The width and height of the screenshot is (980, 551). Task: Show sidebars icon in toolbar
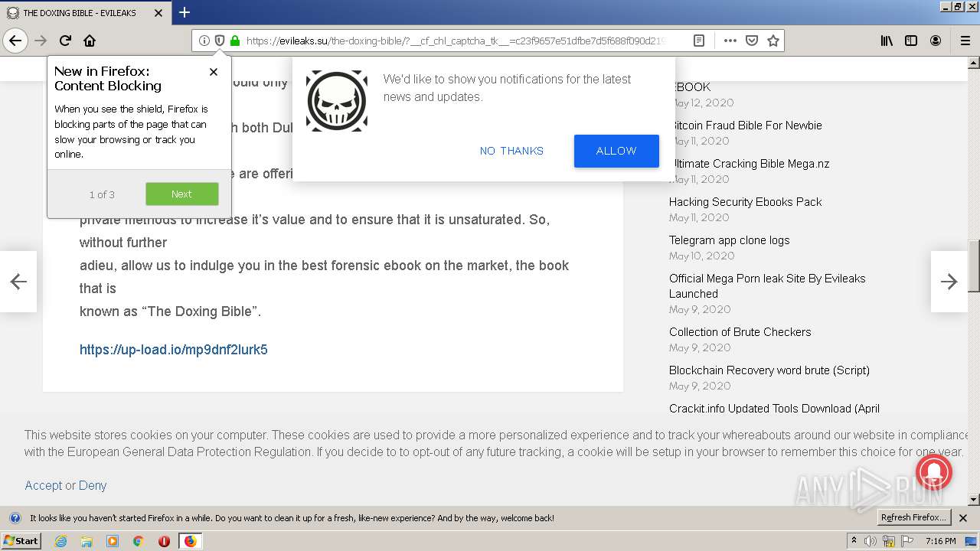click(911, 41)
